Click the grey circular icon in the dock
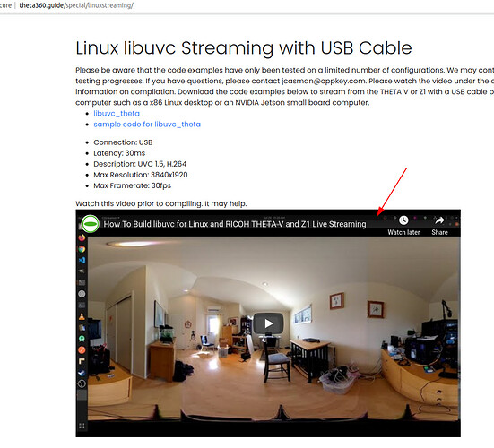The height and width of the screenshot is (448, 494). pos(82,294)
